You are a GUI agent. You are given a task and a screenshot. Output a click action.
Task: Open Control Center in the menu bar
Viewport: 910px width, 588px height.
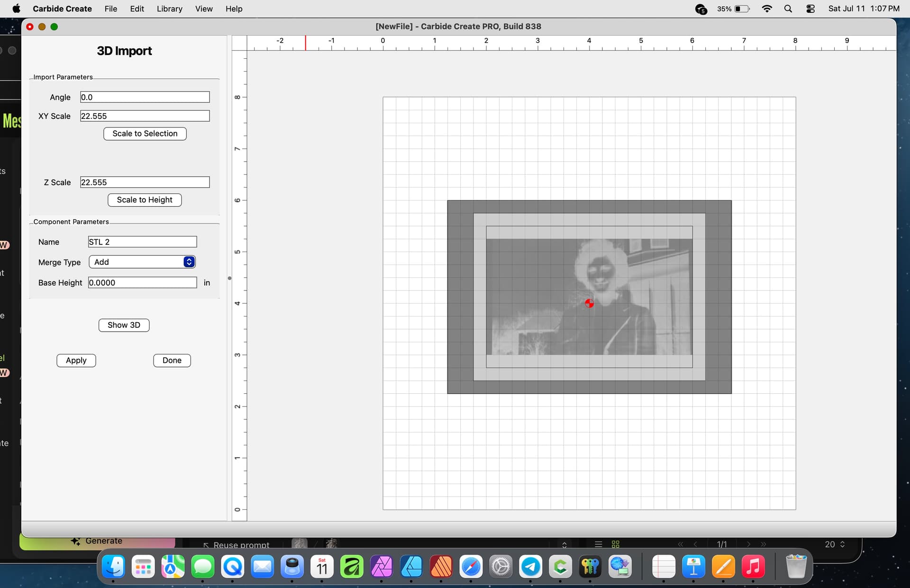point(810,9)
